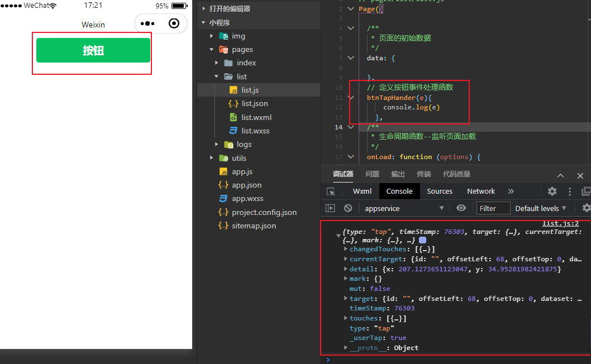Collapse the list folder
This screenshot has height=364, width=591.
(216, 76)
